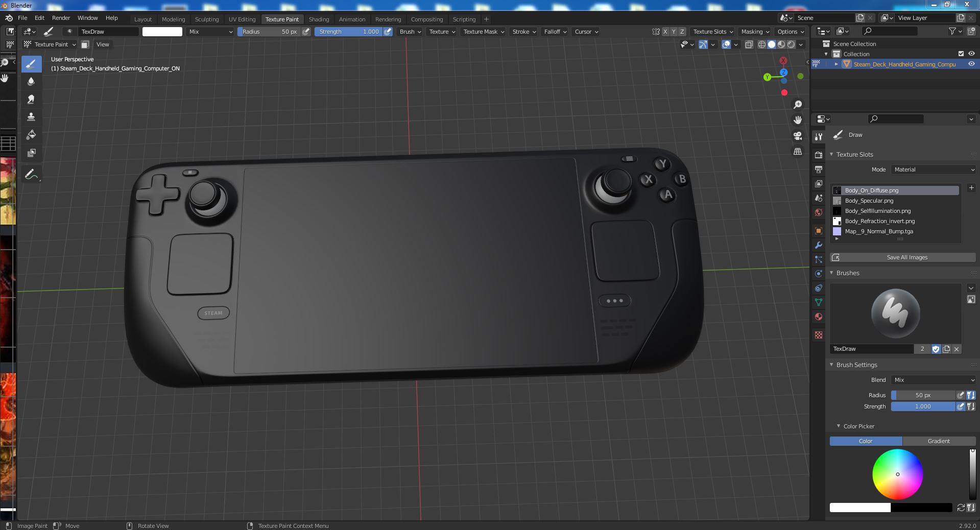Open the Object Constraints properties tab
This screenshot has width=980, height=530.
pyautogui.click(x=819, y=288)
